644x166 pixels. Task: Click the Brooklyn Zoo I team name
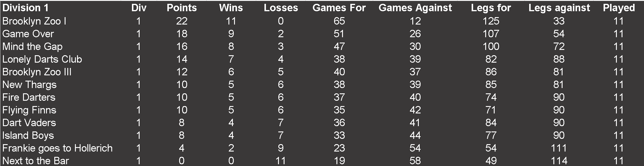34,21
